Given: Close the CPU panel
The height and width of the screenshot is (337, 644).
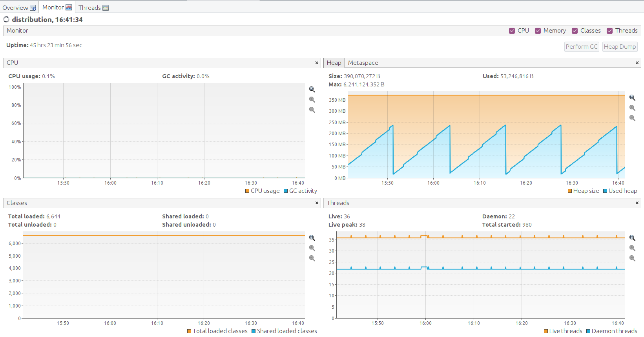Looking at the screenshot, I should (x=317, y=63).
